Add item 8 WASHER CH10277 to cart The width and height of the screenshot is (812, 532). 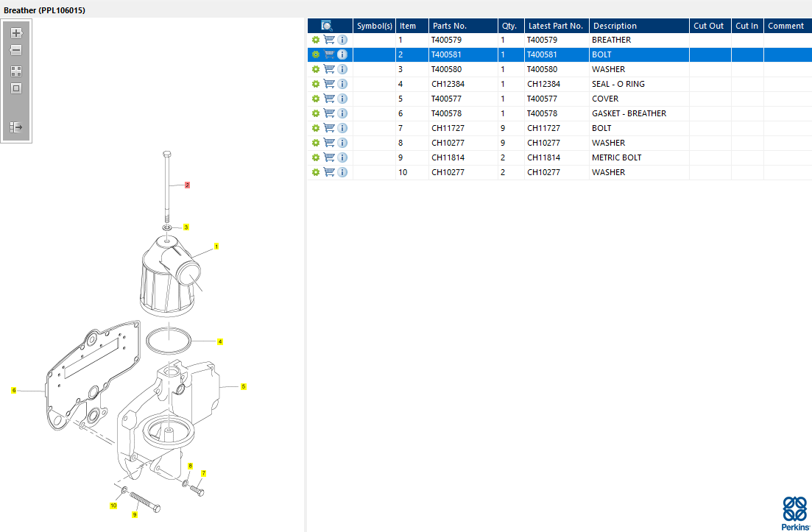tap(329, 142)
